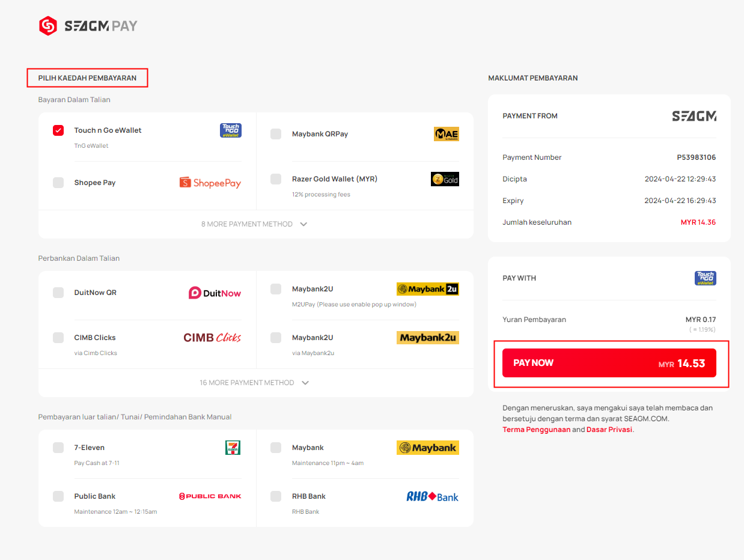Click the Touch n Go logo in Pay With card
The width and height of the screenshot is (744, 560).
(x=706, y=278)
